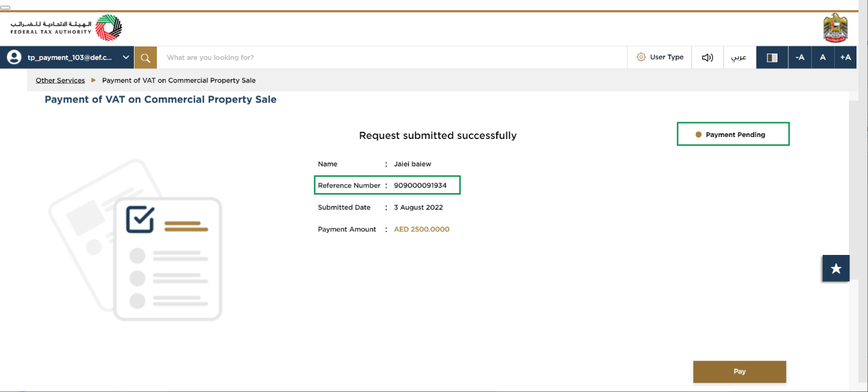Click the UAE emblem at top right
The image size is (868, 392).
[835, 29]
